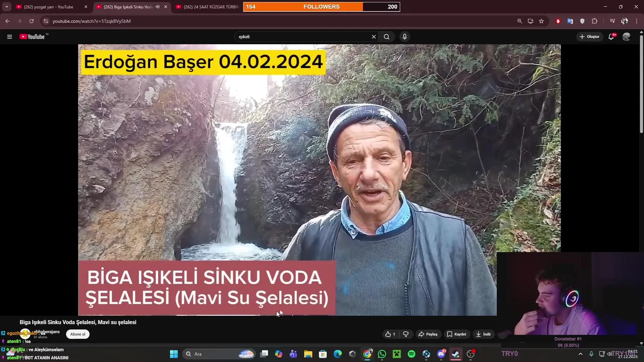Open Microsoft Store from the taskbar
644x362 pixels.
click(x=323, y=354)
